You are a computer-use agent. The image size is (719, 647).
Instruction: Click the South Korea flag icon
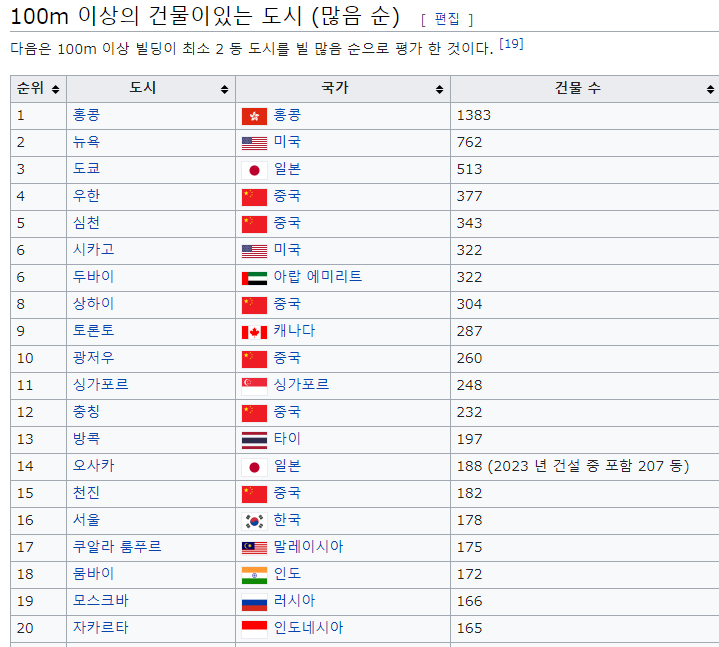click(254, 520)
